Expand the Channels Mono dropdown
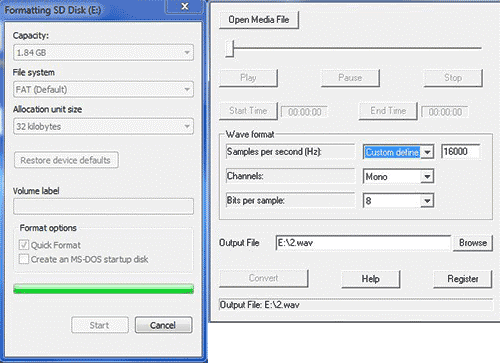 click(398, 176)
